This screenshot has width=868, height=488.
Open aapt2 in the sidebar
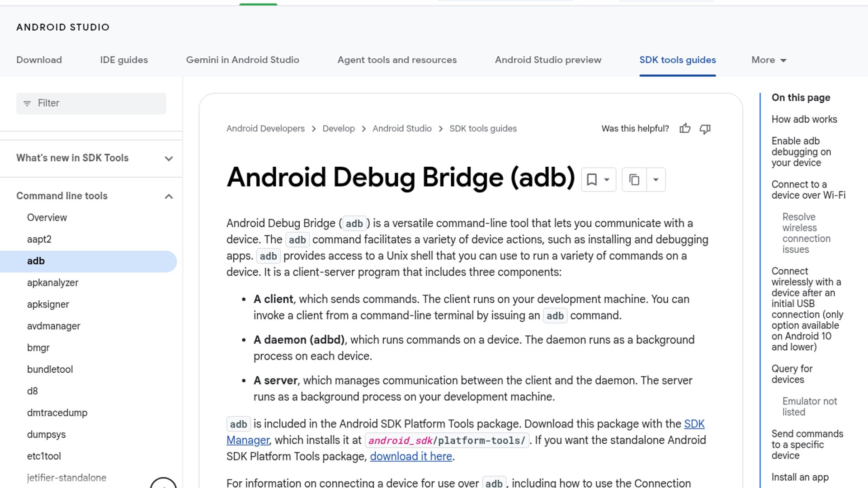[x=39, y=239]
